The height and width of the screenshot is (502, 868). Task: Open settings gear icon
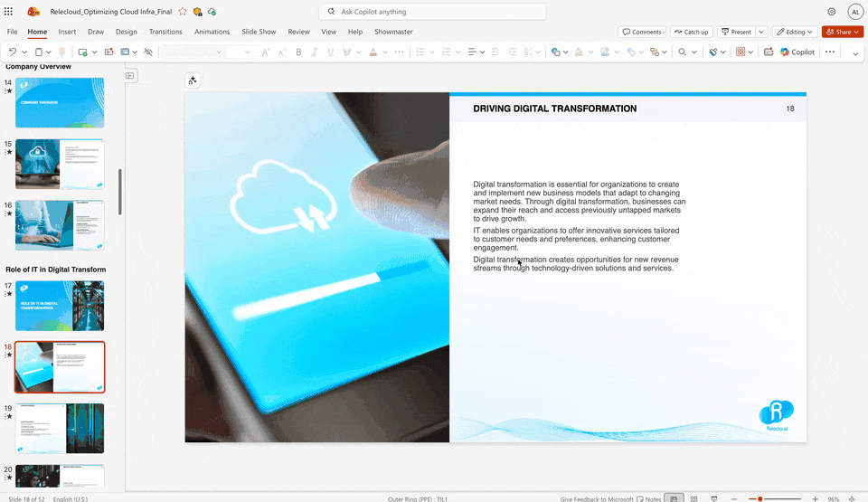832,11
